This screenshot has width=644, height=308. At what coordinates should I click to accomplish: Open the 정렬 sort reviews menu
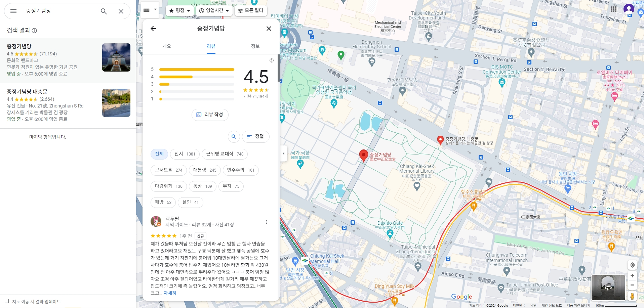pos(255,137)
